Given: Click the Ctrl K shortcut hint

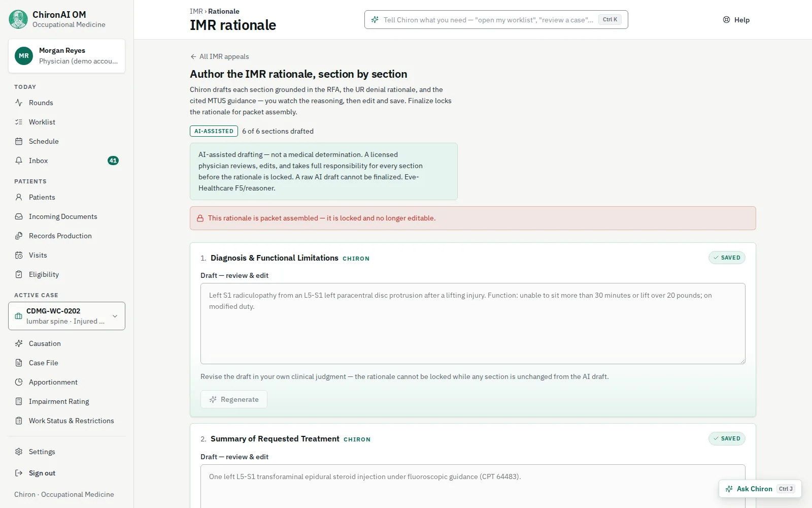Looking at the screenshot, I should pos(610,20).
